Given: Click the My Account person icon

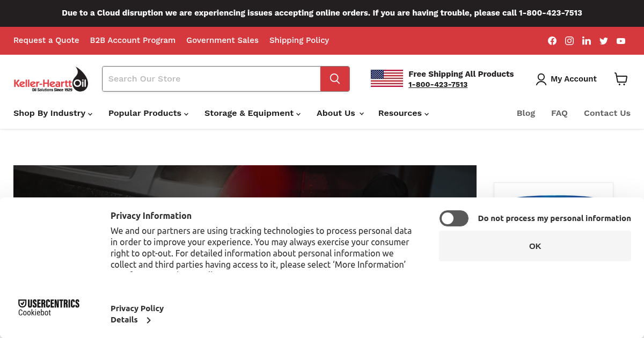Looking at the screenshot, I should [x=541, y=79].
